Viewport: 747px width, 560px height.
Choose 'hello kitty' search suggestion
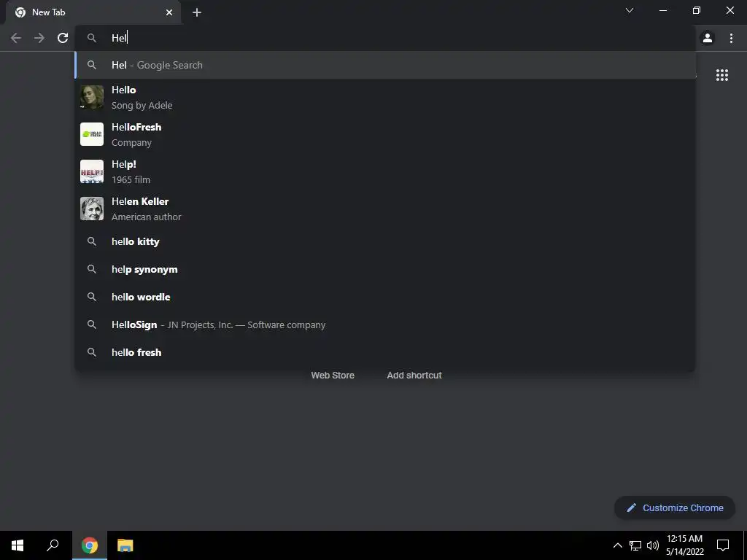(x=385, y=241)
